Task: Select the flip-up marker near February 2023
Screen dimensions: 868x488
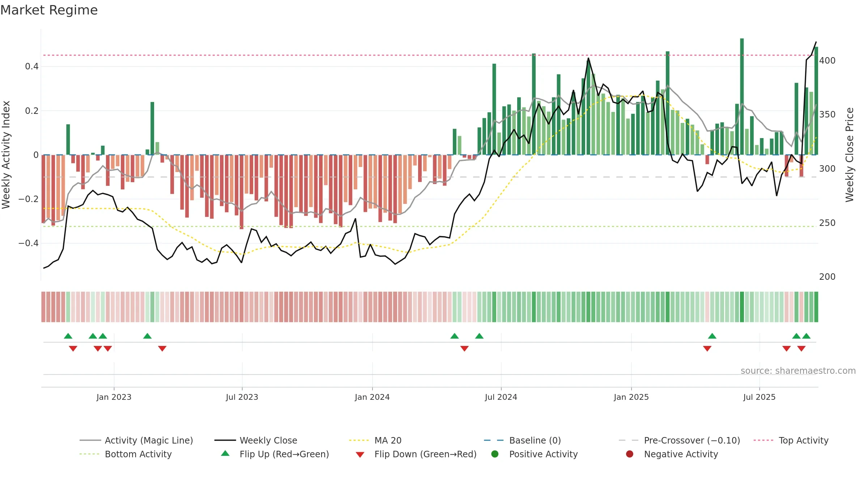Action: click(x=147, y=336)
